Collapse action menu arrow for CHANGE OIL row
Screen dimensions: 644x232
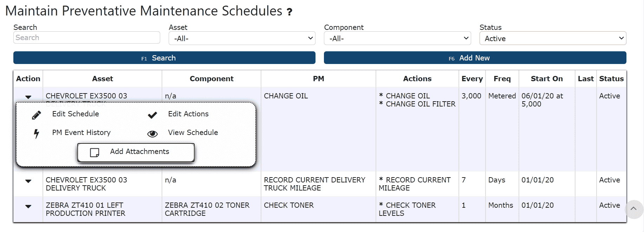click(x=28, y=97)
